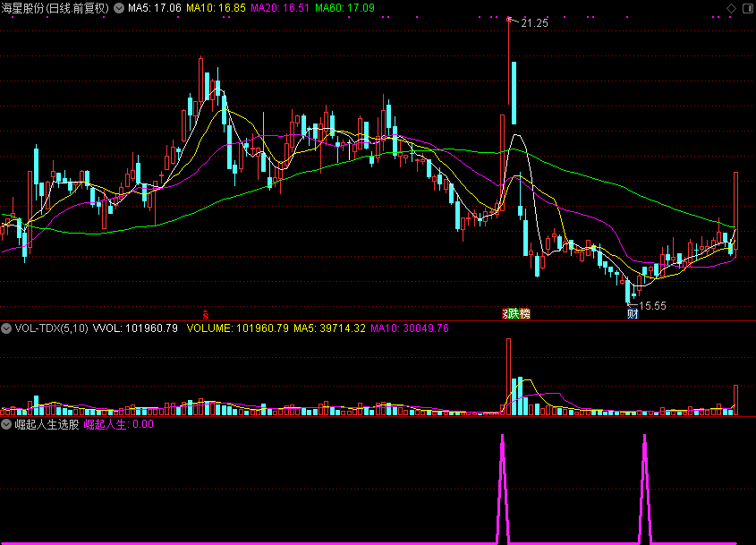Click the tallest red volume bar
The height and width of the screenshot is (545, 756).
[509, 376]
